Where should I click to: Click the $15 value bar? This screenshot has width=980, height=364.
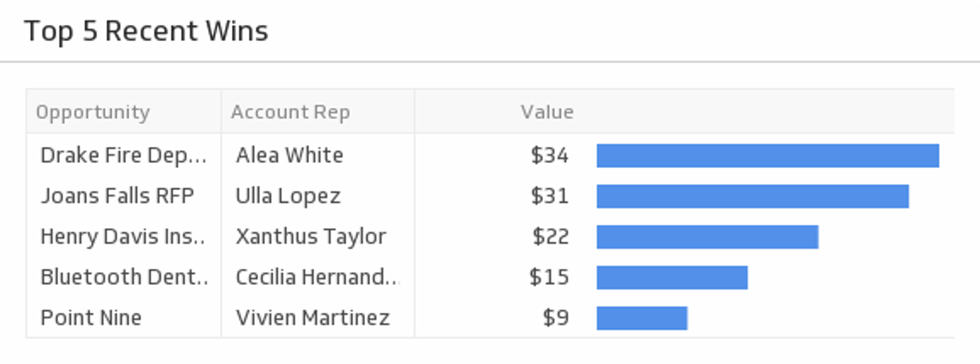(672, 277)
